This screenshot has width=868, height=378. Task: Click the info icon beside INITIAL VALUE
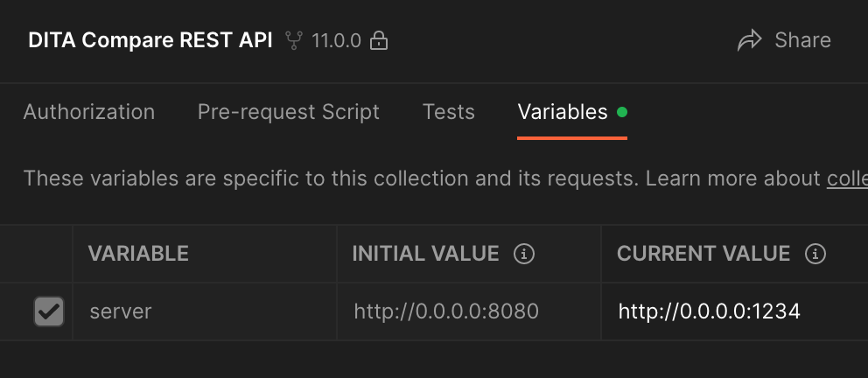click(524, 255)
